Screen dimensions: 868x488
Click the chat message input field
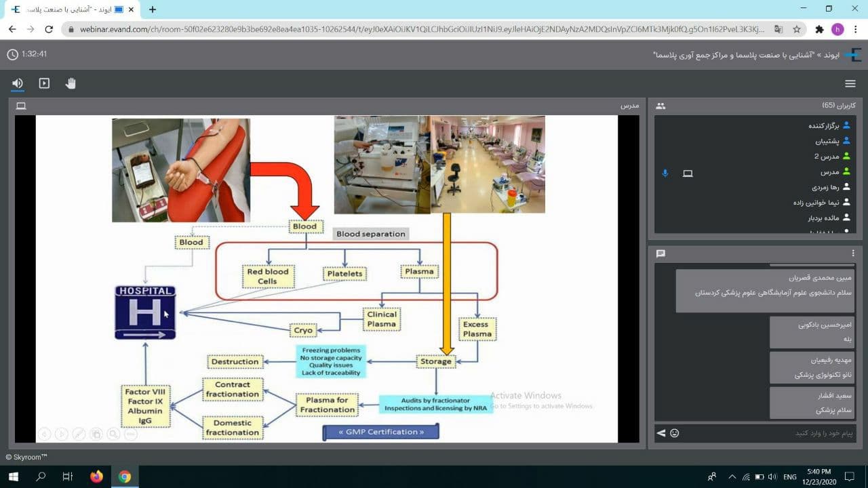(770, 433)
